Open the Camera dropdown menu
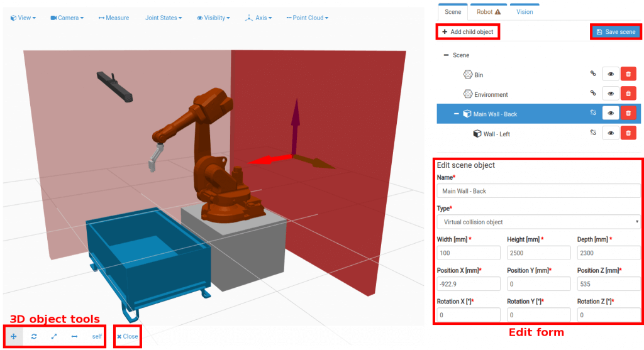 [x=67, y=18]
